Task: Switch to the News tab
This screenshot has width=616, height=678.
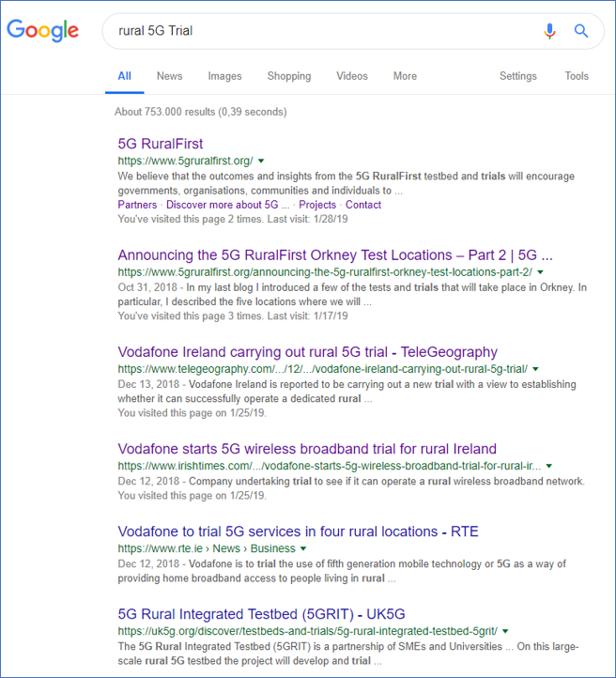Action: (x=169, y=76)
